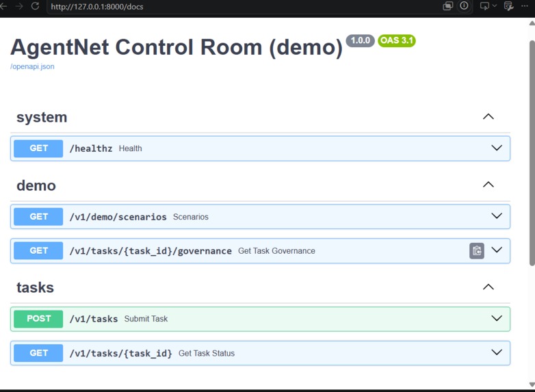Click the Submit Task summary text

point(146,319)
